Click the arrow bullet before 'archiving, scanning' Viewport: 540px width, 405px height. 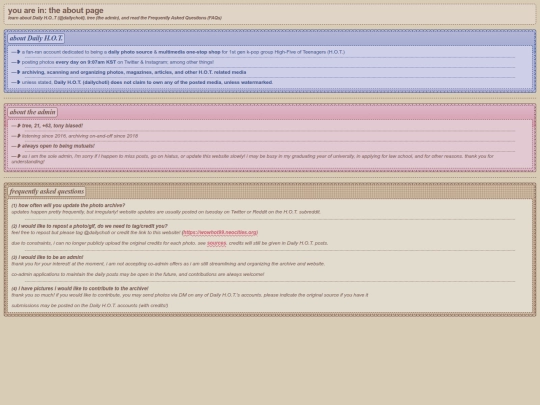16,72
